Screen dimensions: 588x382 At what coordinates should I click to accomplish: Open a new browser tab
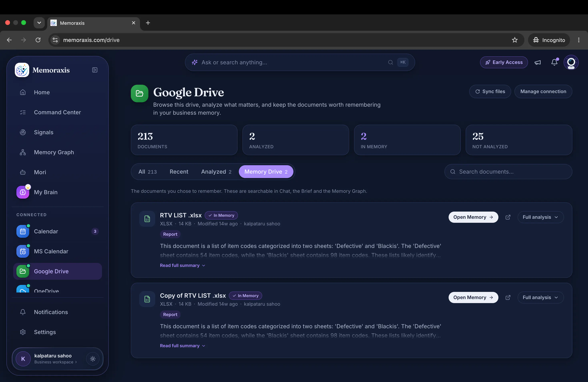[x=148, y=23]
